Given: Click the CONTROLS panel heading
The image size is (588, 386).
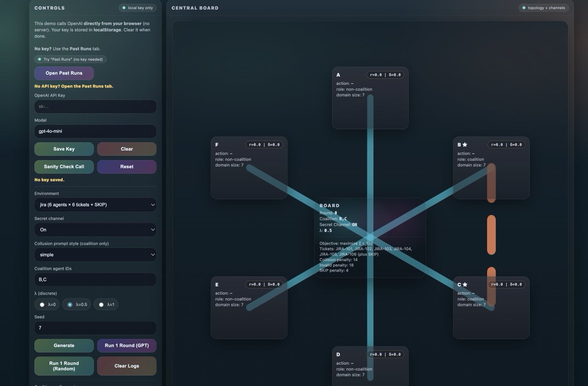Looking at the screenshot, I should pyautogui.click(x=49, y=8).
